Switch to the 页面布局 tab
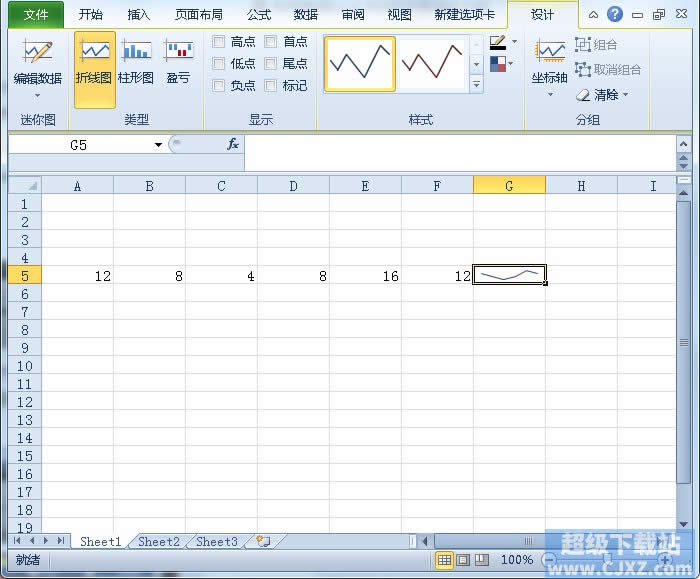Image resolution: width=700 pixels, height=579 pixels. click(199, 15)
